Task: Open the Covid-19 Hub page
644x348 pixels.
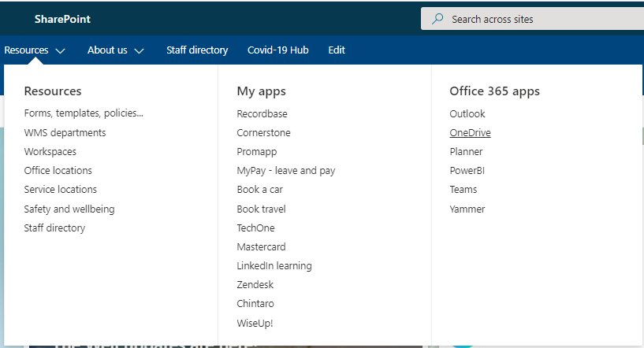Action: point(278,50)
